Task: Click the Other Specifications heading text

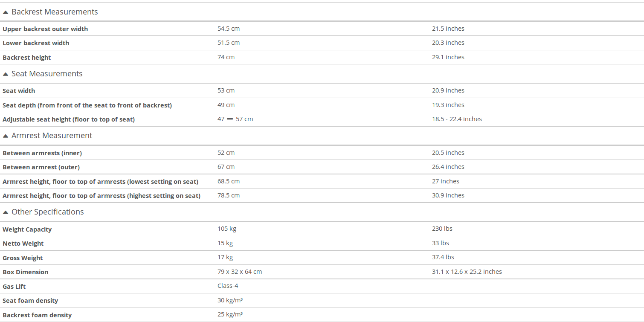Action: coord(47,212)
